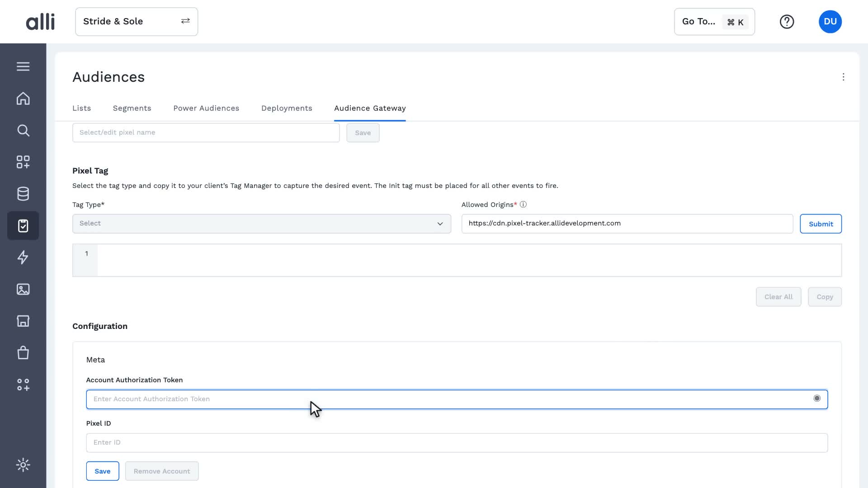Open the apps-plus grid icon in sidebar

click(x=23, y=162)
